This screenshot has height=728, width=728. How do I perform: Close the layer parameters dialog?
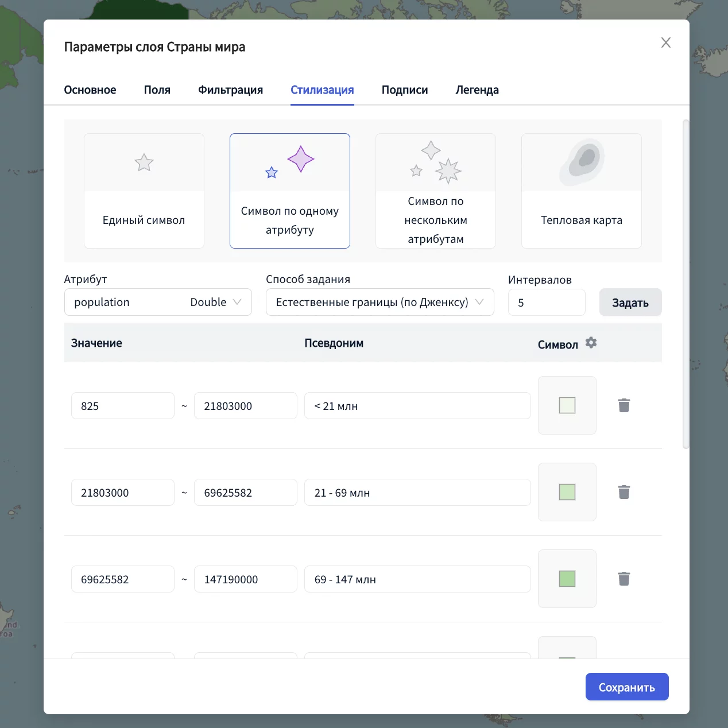pyautogui.click(x=665, y=42)
